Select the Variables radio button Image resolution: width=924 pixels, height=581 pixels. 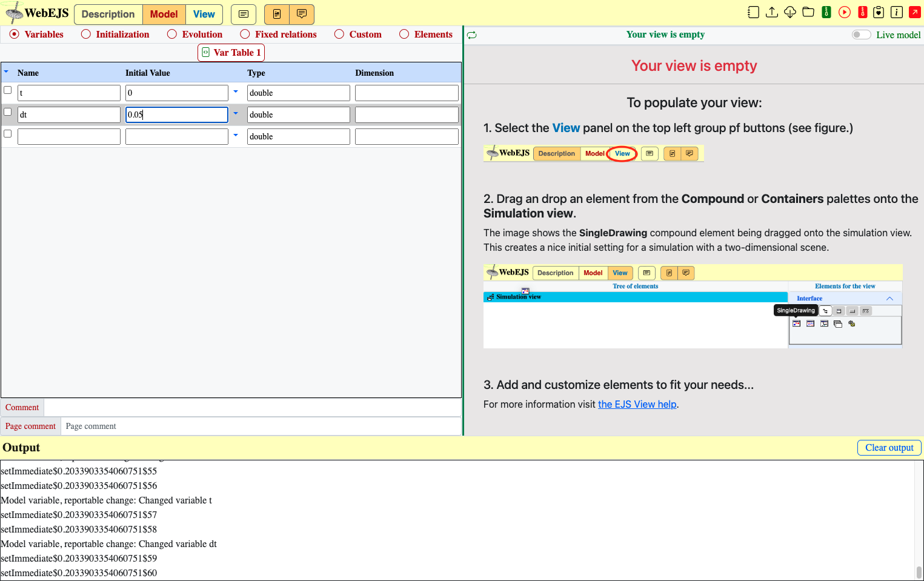click(15, 35)
